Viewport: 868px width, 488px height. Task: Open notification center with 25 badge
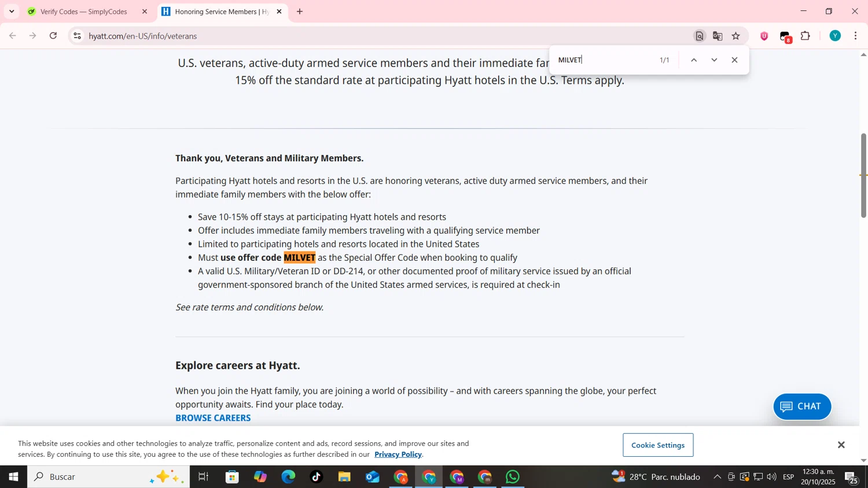(852, 478)
